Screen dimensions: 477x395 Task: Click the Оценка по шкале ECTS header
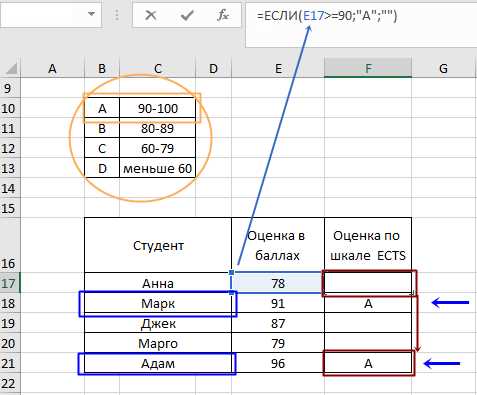(368, 245)
